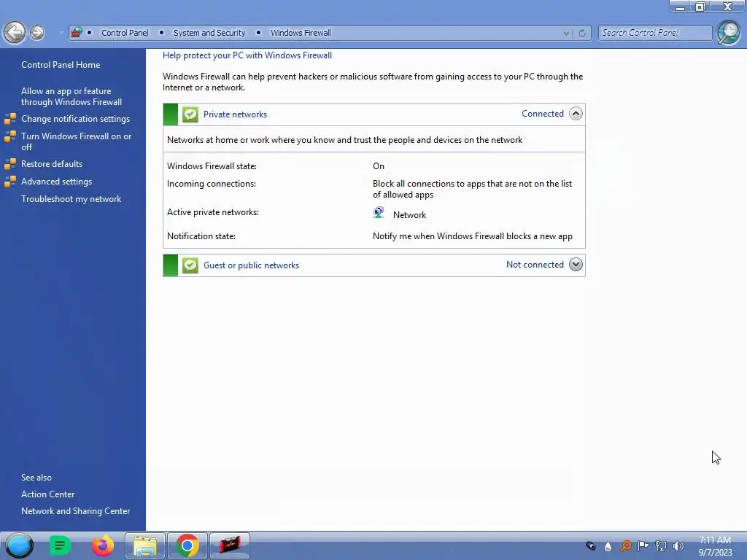The height and width of the screenshot is (560, 747).
Task: Click the Incoming connections label
Action: [x=211, y=184]
